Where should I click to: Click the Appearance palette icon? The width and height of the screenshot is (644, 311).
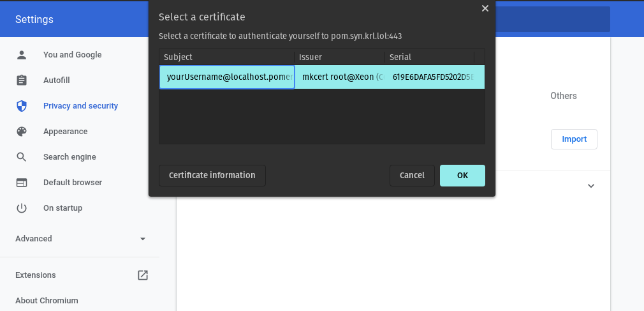22,132
